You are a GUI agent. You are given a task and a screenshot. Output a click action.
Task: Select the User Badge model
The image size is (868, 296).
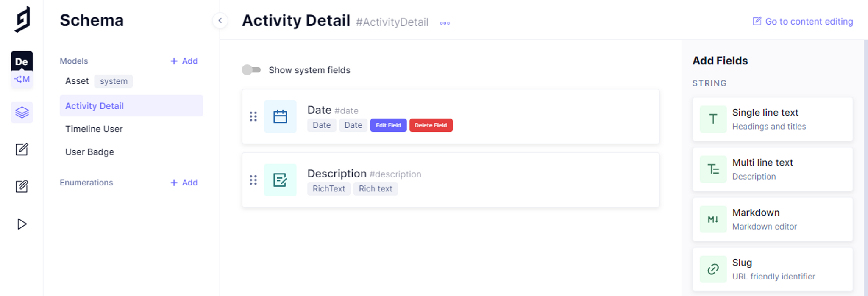click(89, 152)
